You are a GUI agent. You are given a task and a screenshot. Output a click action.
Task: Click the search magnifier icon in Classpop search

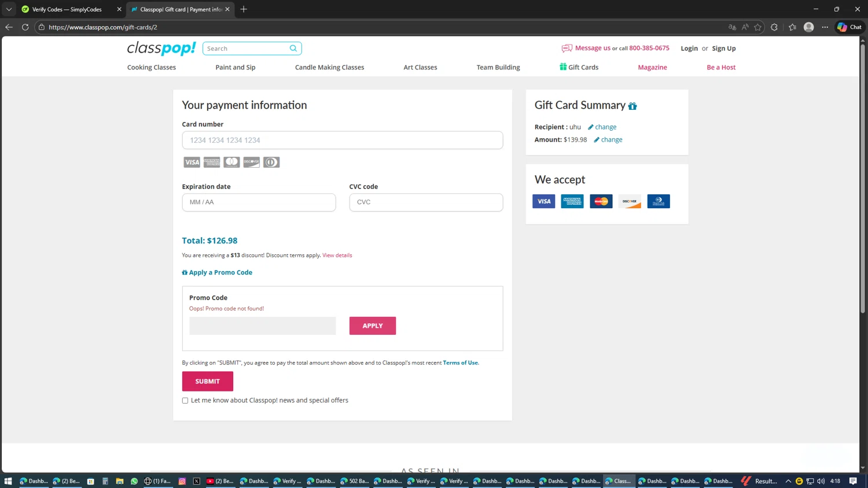click(293, 49)
